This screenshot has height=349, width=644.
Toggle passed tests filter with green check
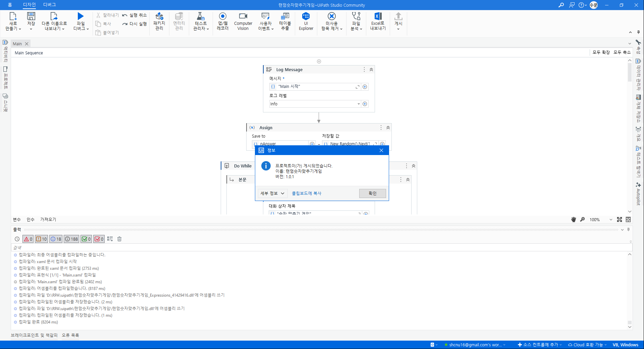tap(86, 239)
